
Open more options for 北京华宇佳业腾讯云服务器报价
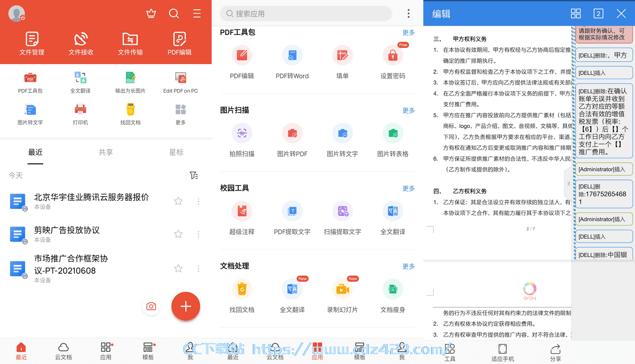(198, 201)
